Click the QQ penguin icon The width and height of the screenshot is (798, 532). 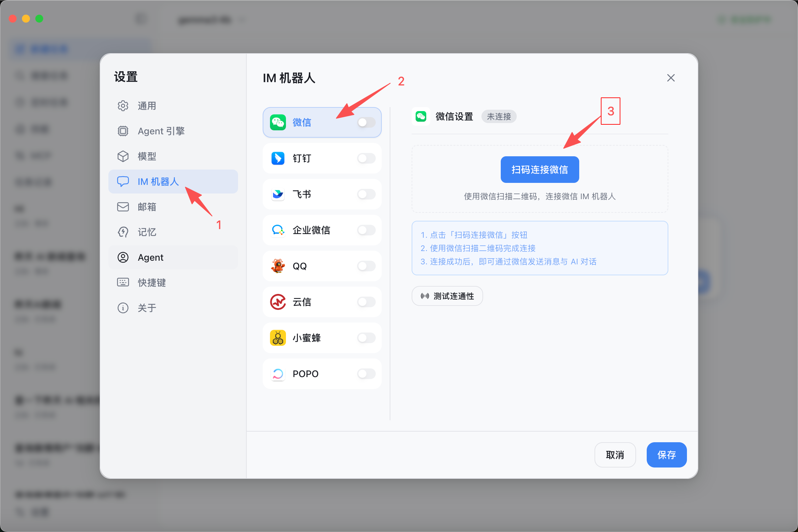click(x=278, y=266)
